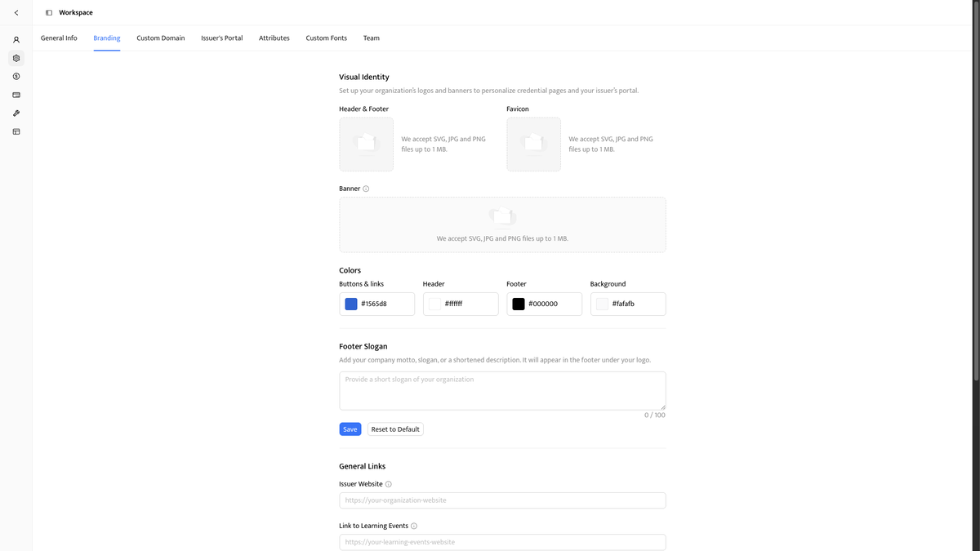Click the Footer Slogan text area
This screenshot has width=980, height=551.
pos(502,390)
